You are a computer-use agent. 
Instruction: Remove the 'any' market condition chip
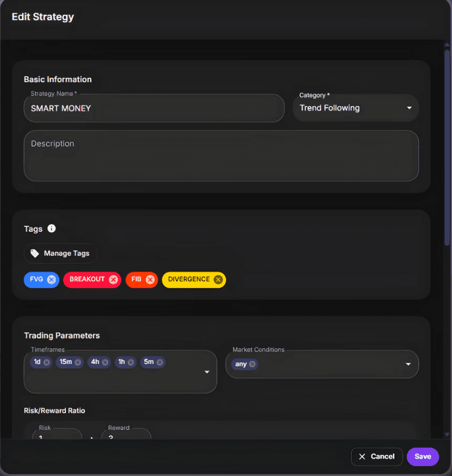tap(252, 364)
